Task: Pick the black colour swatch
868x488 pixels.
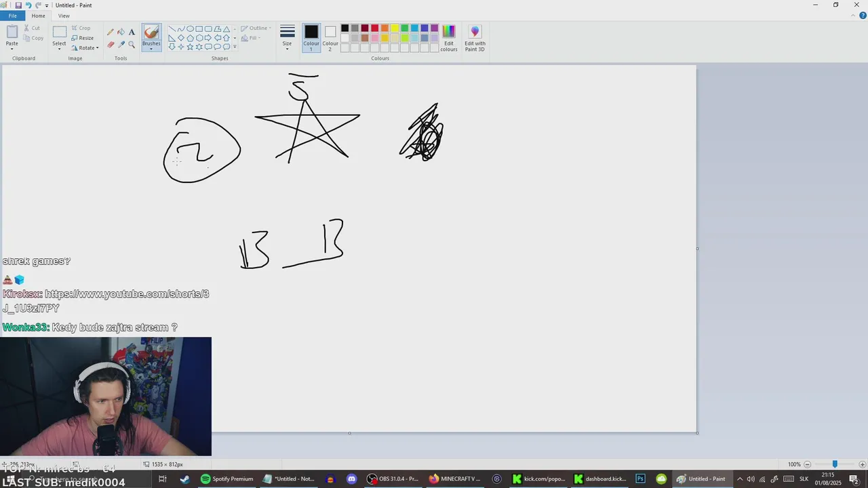Action: (x=344, y=28)
